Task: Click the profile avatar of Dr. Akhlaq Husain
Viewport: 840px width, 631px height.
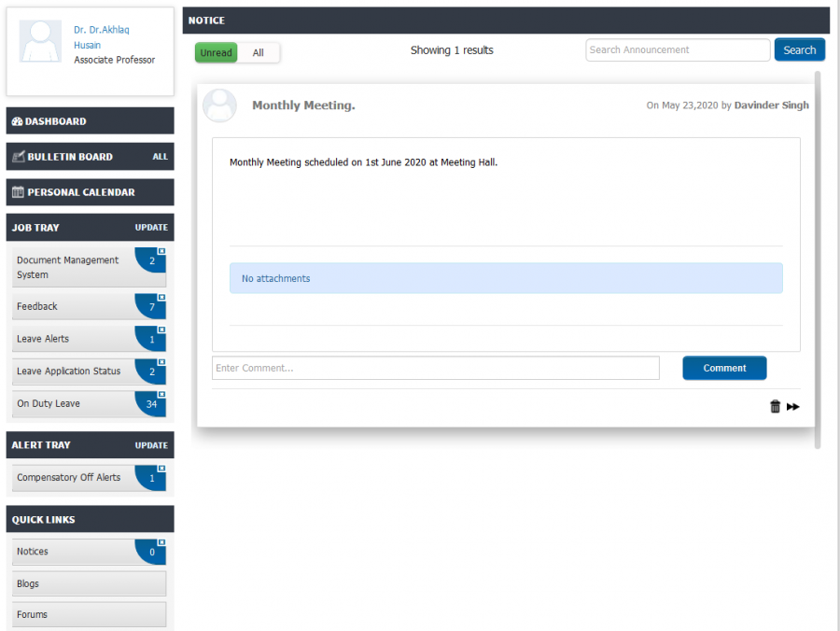Action: (x=40, y=42)
